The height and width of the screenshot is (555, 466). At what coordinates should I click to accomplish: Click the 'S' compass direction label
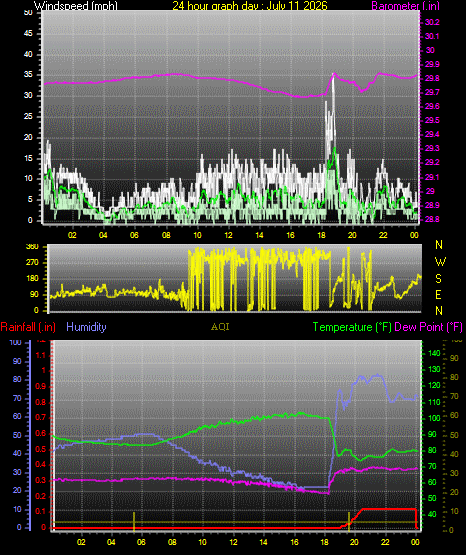(x=438, y=279)
